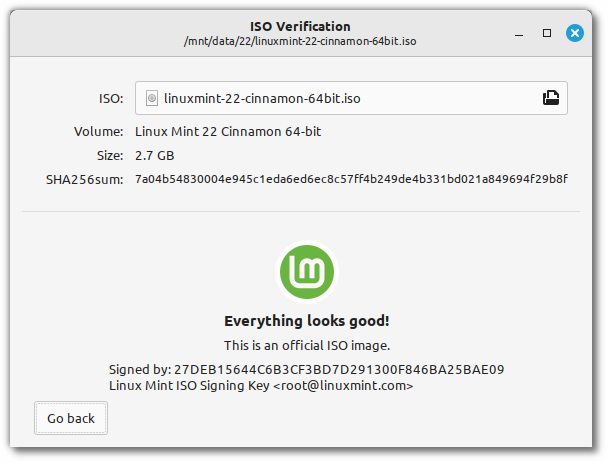Maximize the ISO Verification window
Viewport: 608px width, 463px height.
tap(547, 33)
